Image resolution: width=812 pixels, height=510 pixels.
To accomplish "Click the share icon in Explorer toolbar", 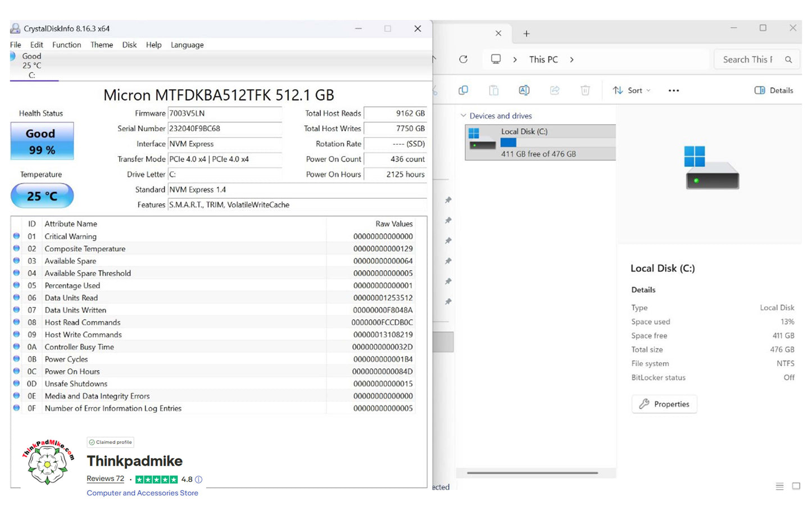I will pyautogui.click(x=555, y=90).
